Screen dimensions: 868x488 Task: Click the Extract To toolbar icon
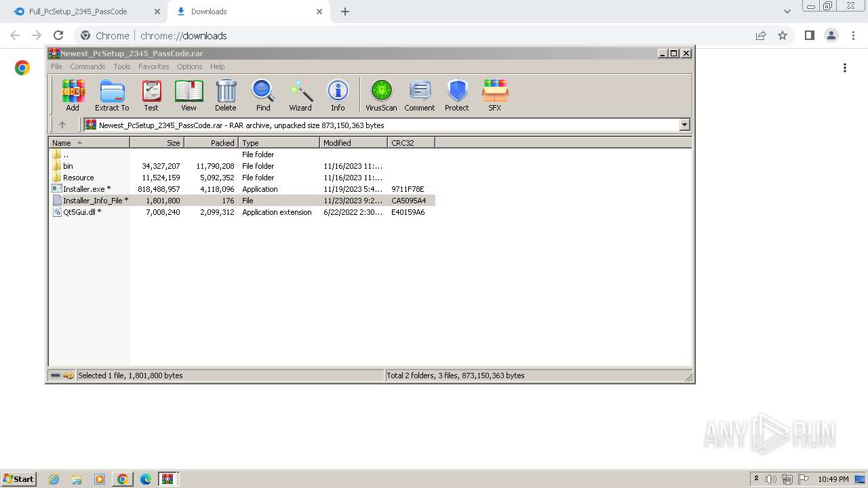pyautogui.click(x=112, y=95)
